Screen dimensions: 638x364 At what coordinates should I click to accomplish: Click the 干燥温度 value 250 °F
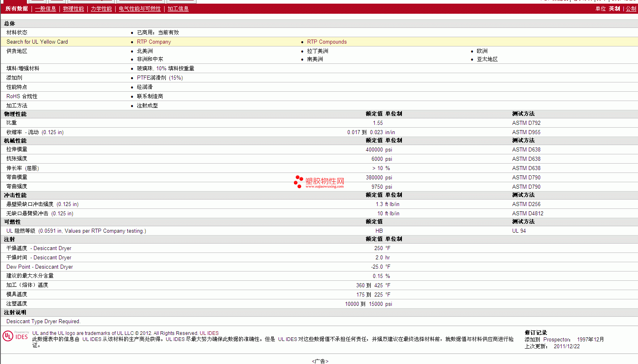382,248
